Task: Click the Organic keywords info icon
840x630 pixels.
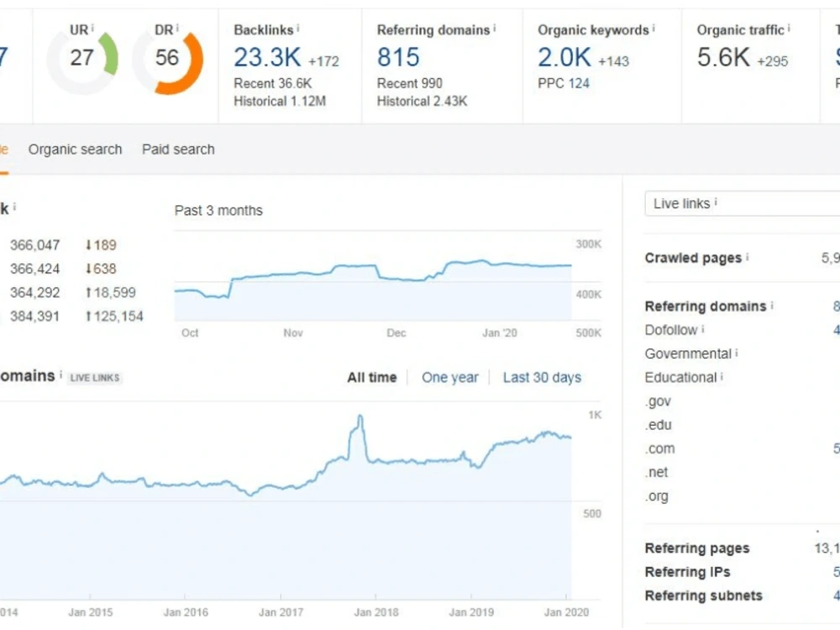Action: coord(654,28)
